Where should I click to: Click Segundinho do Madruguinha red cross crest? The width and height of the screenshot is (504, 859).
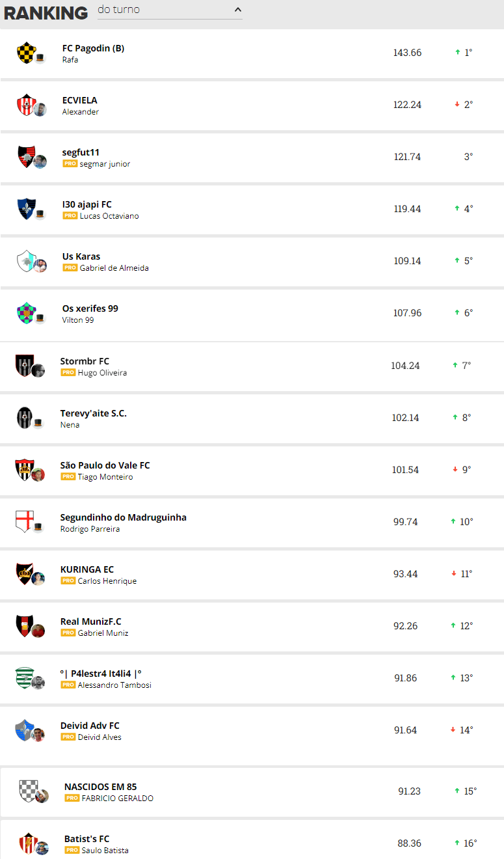pos(24,522)
